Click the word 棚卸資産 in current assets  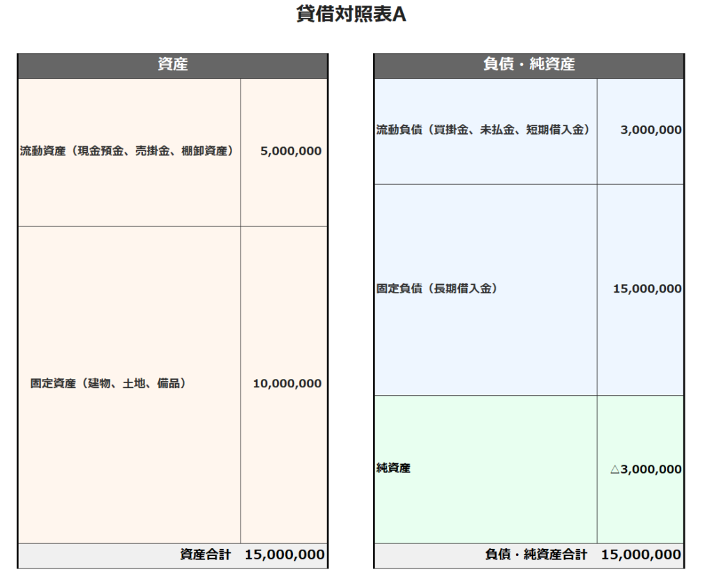click(x=204, y=151)
